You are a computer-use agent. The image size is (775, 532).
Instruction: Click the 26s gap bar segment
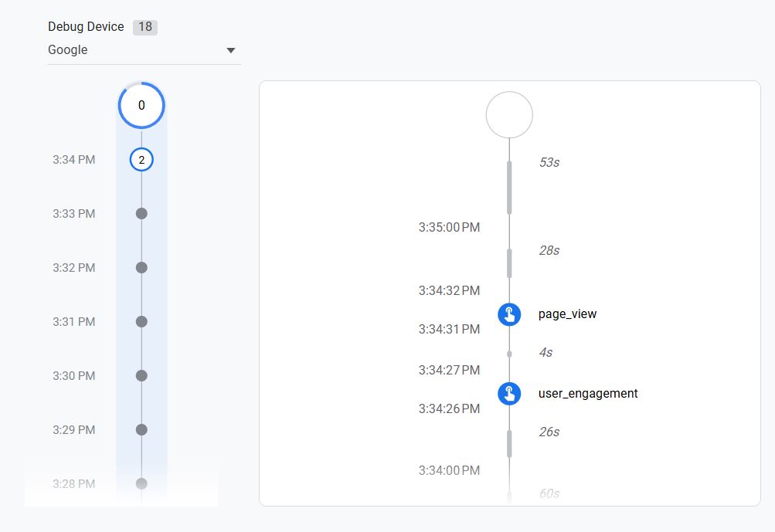click(x=509, y=443)
